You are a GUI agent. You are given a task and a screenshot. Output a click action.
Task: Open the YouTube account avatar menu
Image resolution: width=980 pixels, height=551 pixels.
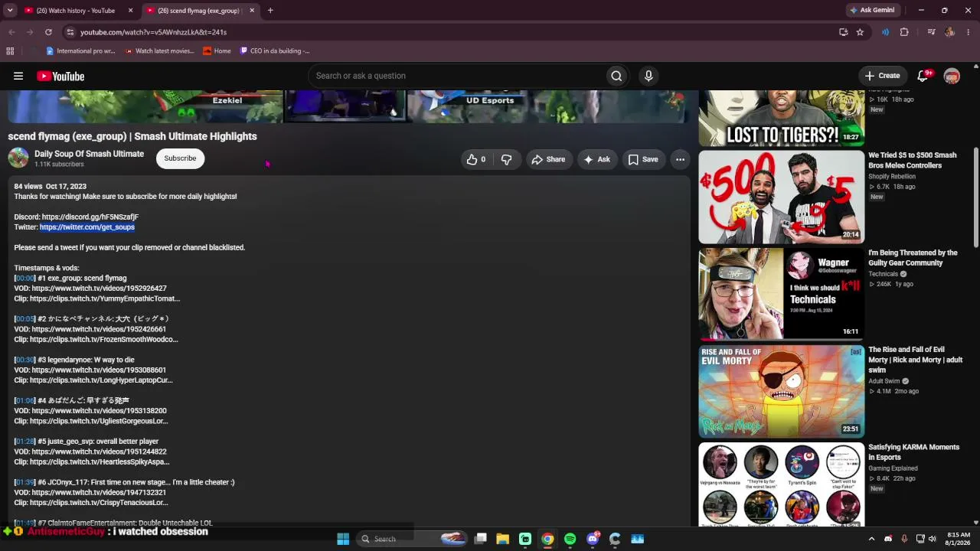click(x=952, y=76)
